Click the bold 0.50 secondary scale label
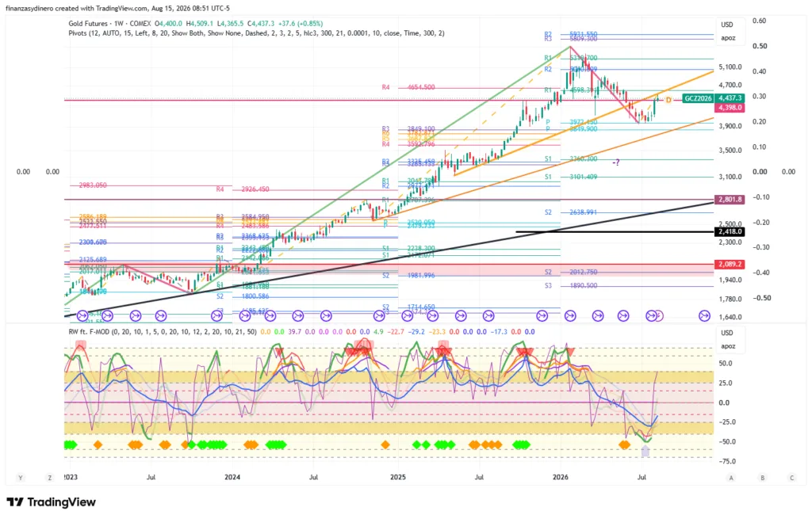Viewport: 812px width, 519px height. pos(760,46)
